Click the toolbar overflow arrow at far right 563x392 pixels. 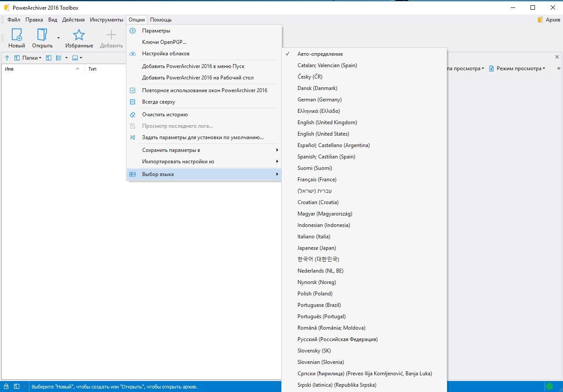pos(559,68)
